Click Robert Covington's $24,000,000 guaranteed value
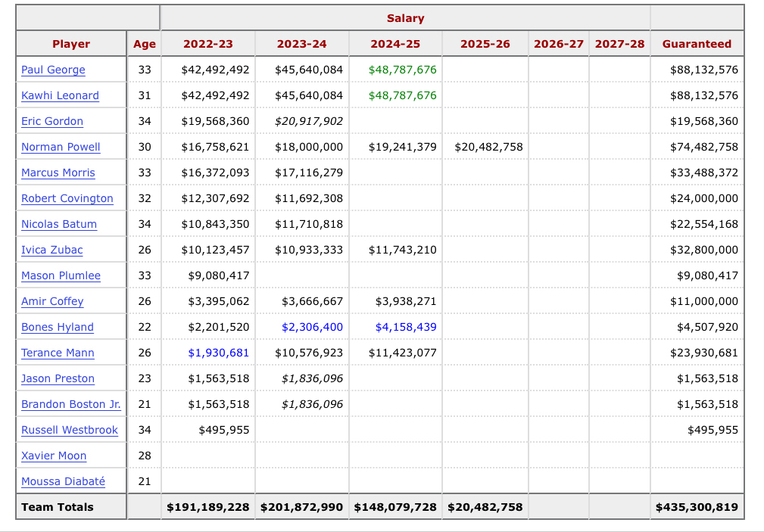This screenshot has height=532, width=764. [x=704, y=198]
